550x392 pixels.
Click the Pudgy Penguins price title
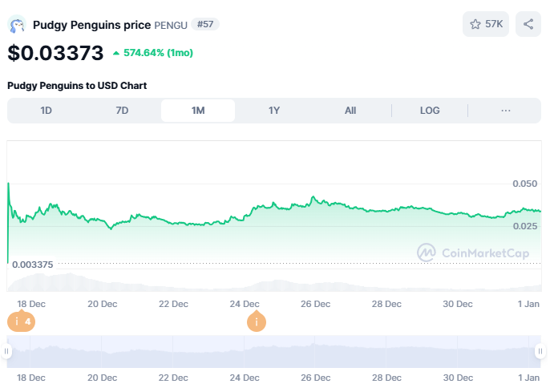point(92,25)
